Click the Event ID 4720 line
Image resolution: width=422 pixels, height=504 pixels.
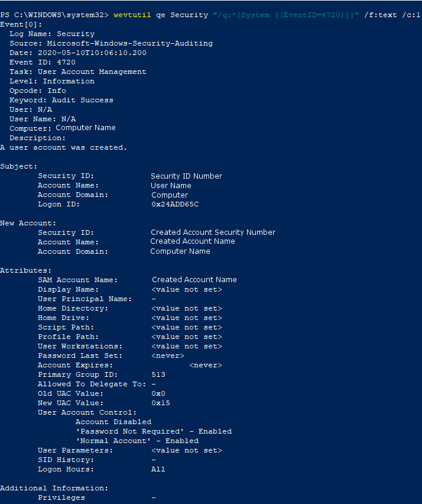click(43, 62)
